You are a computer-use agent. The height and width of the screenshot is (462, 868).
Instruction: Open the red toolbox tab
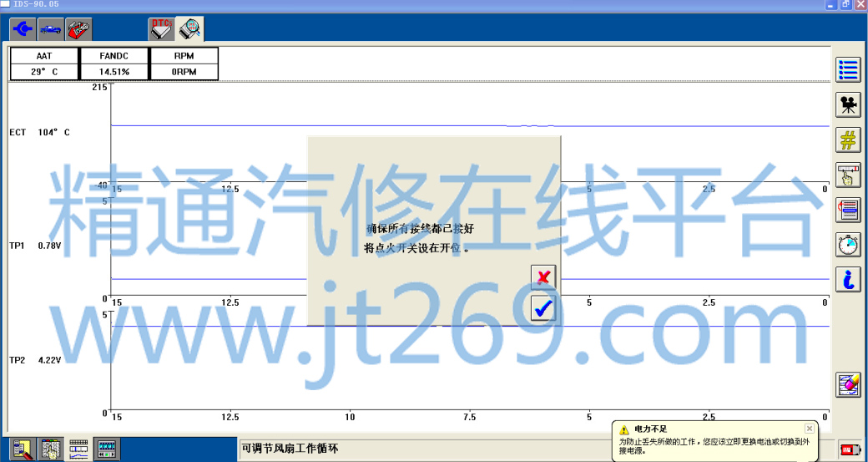pyautogui.click(x=78, y=28)
